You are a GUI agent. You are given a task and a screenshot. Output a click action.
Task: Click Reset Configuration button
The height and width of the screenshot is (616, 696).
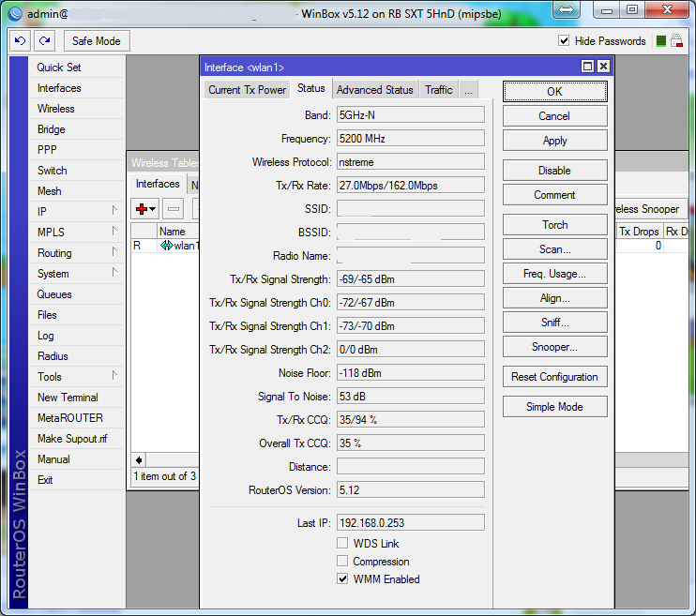[555, 377]
